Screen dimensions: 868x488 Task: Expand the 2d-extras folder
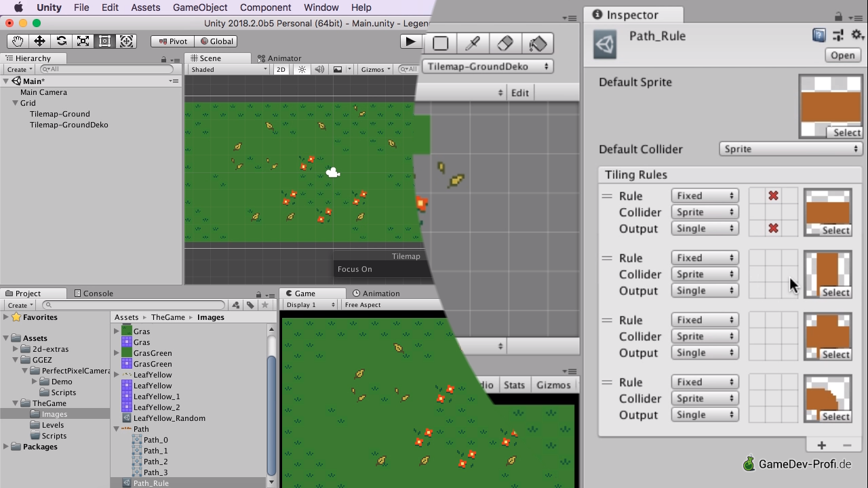(x=16, y=349)
